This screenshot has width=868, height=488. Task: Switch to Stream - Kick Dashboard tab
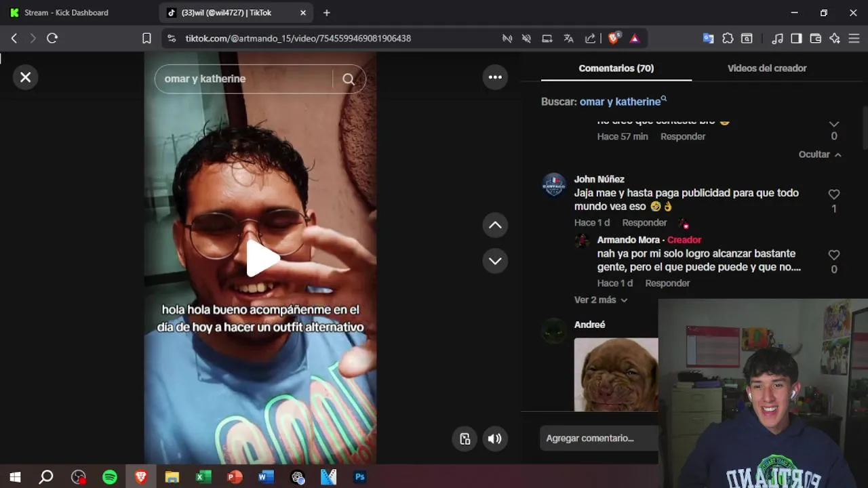pyautogui.click(x=66, y=13)
